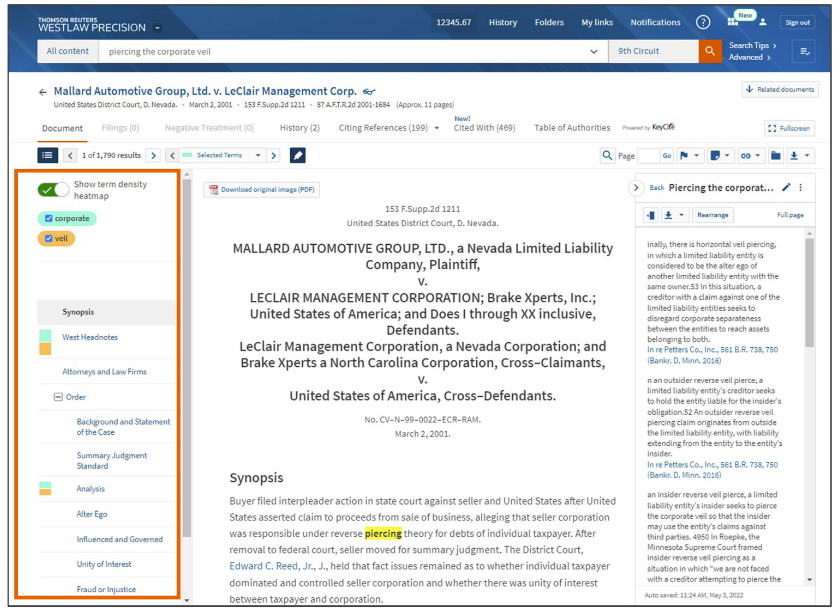
Task: Click the orange search magnifier button
Action: click(x=710, y=51)
